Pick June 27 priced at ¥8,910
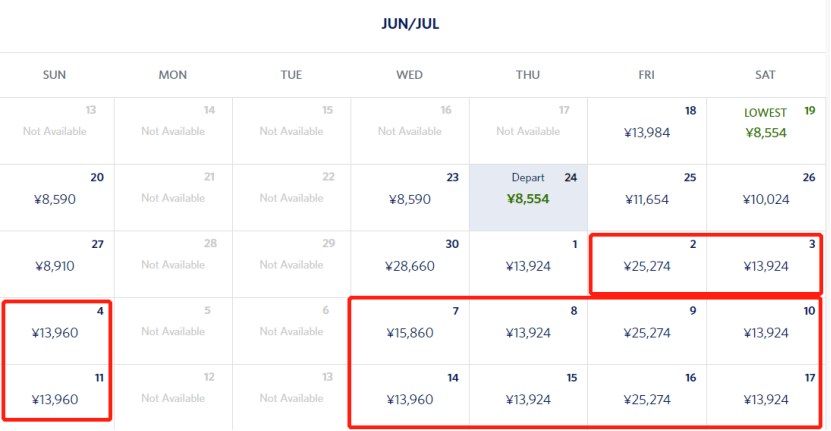This screenshot has height=431, width=831. (x=55, y=265)
